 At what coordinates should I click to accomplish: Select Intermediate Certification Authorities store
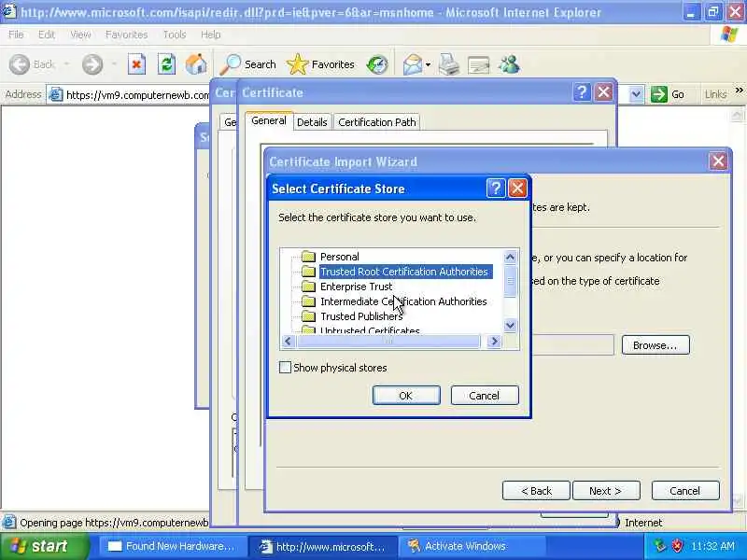tap(403, 301)
